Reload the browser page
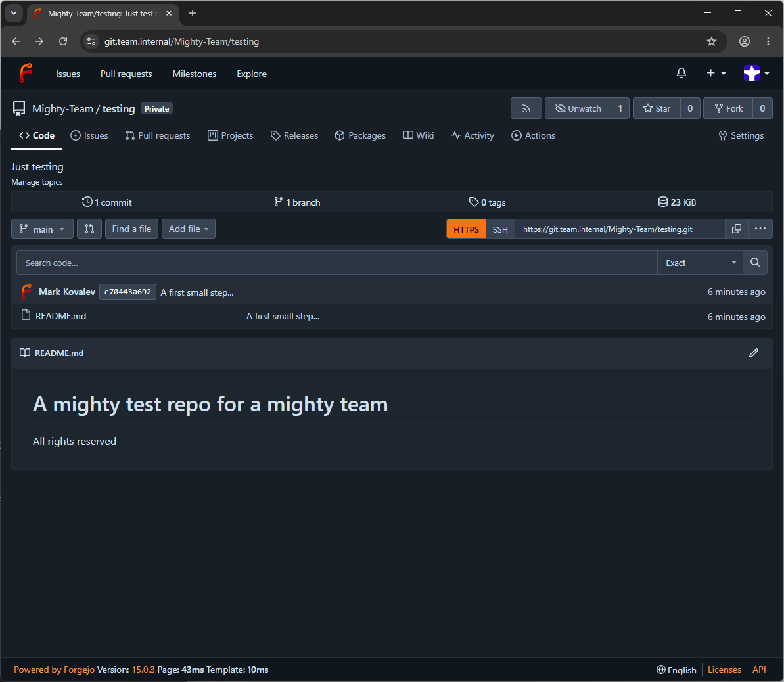This screenshot has height=682, width=784. 63,41
